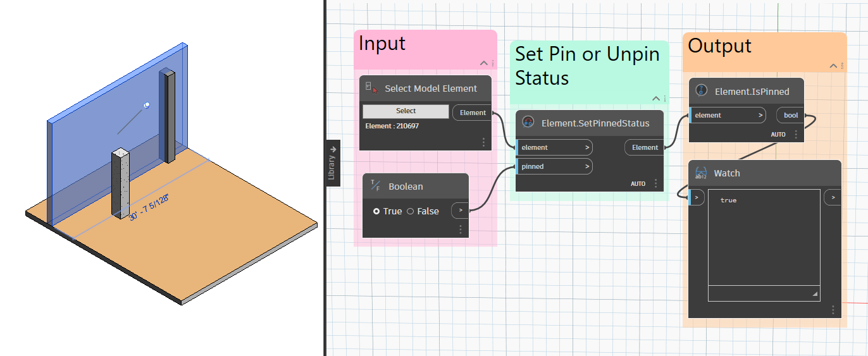Click the Input group title
Viewport: 868px width, 356px height.
(x=382, y=44)
